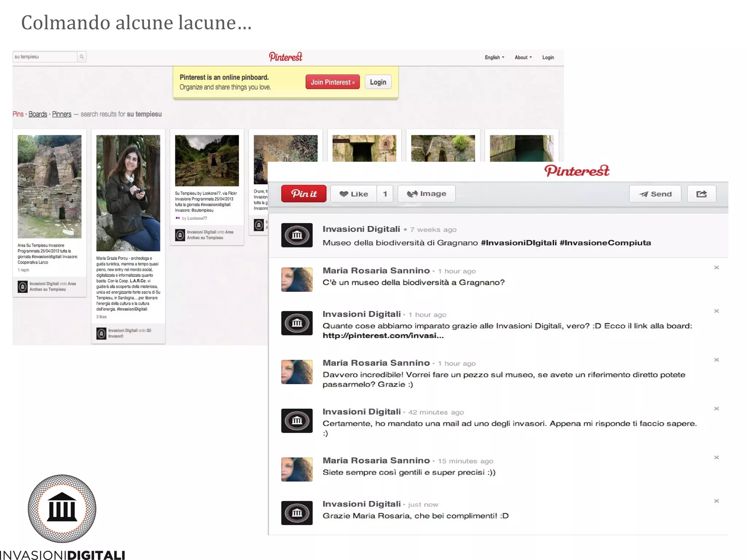Delete the 'Davvero incredibile!' comment
Screen dimensions: 747x560
[716, 360]
